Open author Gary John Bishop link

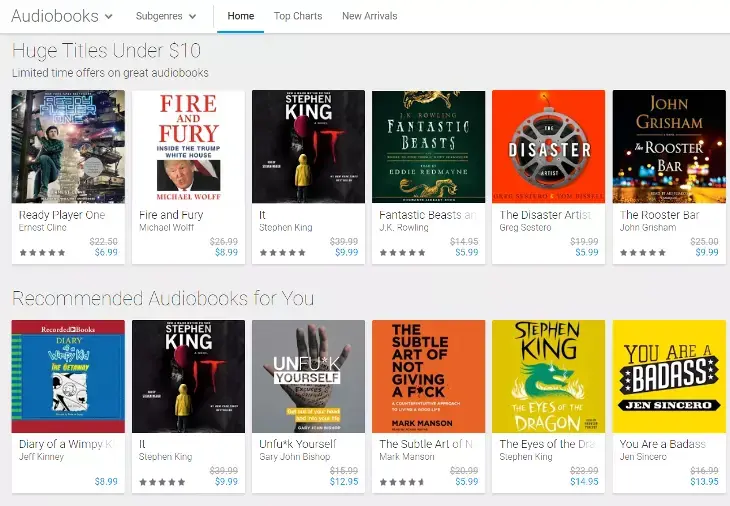click(x=294, y=457)
